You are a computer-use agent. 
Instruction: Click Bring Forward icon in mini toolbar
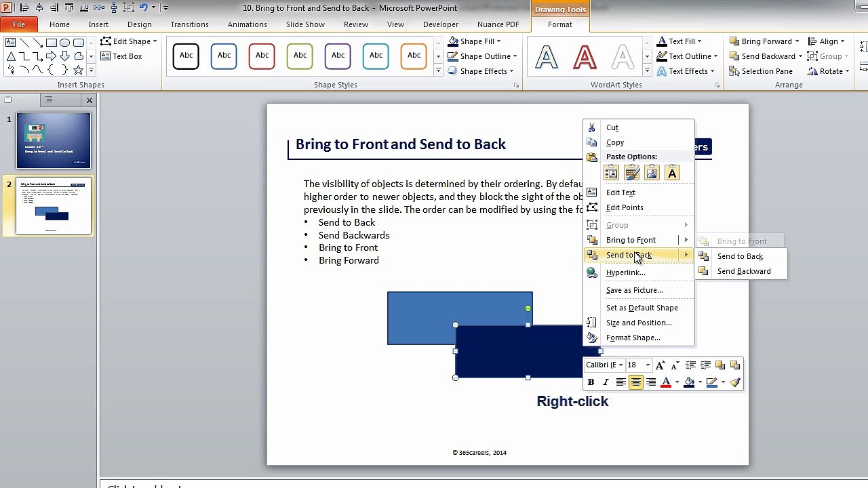[720, 365]
